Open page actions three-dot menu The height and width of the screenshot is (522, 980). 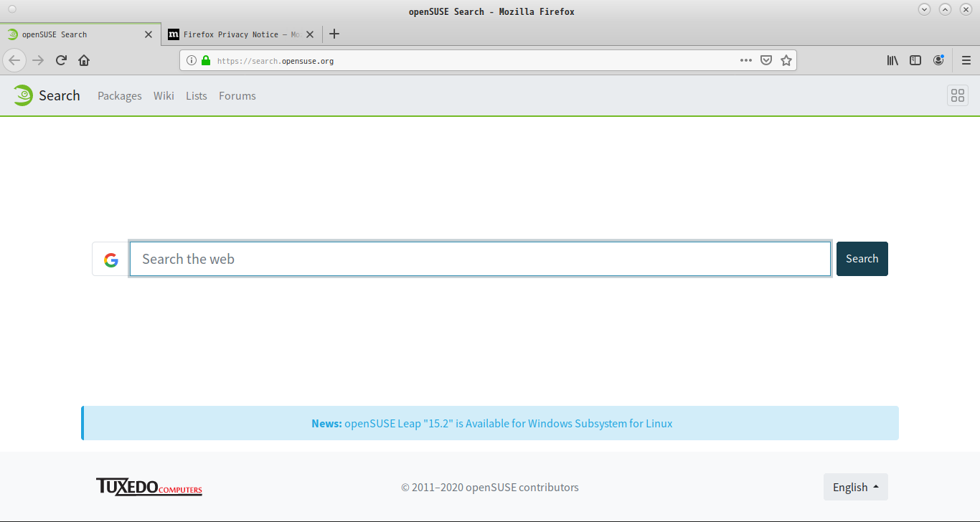746,60
